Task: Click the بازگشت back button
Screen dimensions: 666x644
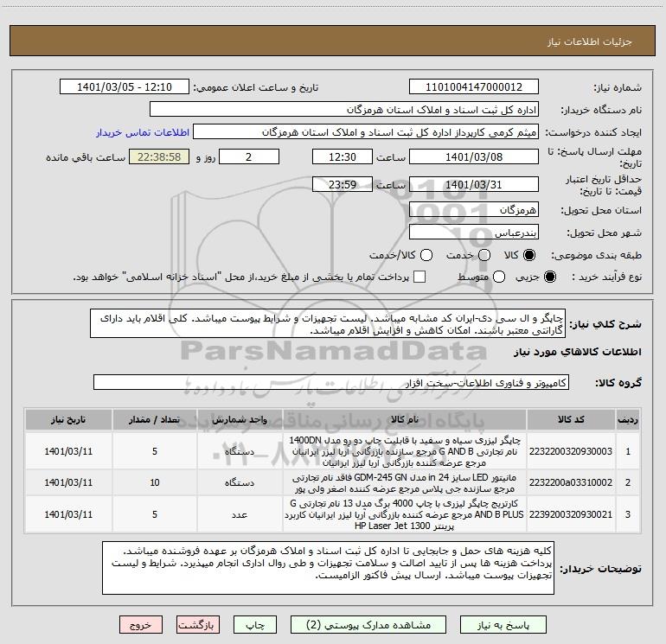Action: 198,625
